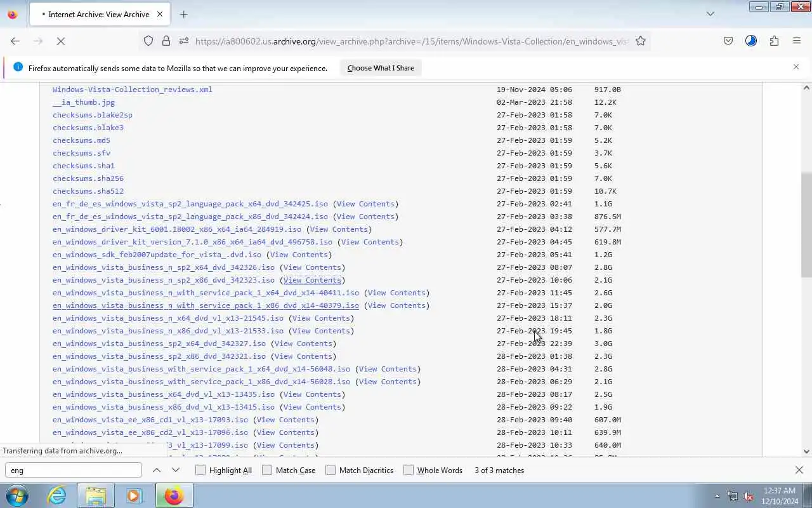Bookmark this page with the star
This screenshot has width=812, height=508.
coord(641,41)
